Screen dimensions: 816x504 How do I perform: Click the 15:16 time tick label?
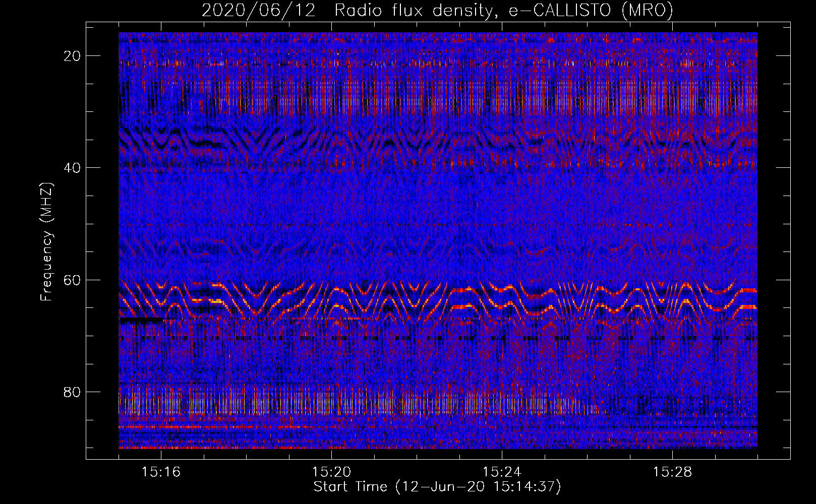[161, 472]
